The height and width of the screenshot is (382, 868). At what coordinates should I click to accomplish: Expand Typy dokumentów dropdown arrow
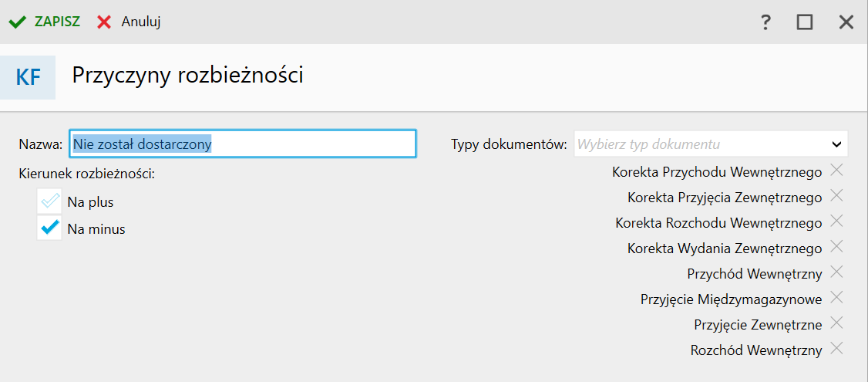pos(836,144)
